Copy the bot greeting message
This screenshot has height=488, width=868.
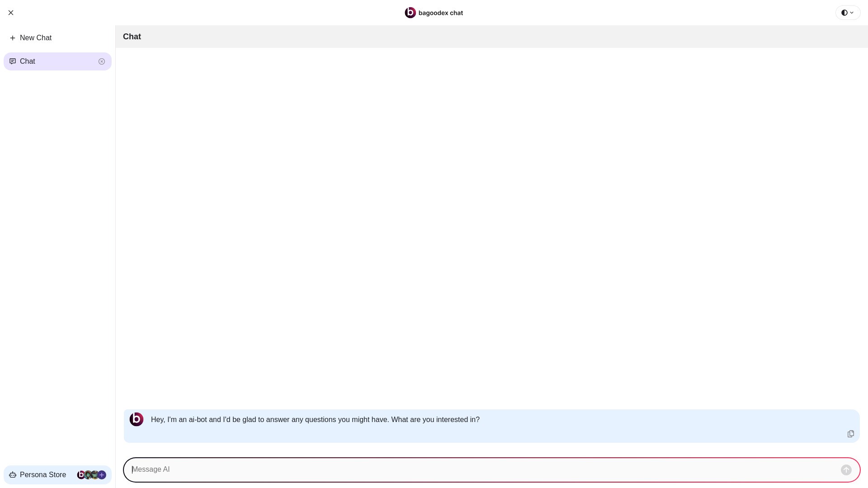tap(850, 434)
